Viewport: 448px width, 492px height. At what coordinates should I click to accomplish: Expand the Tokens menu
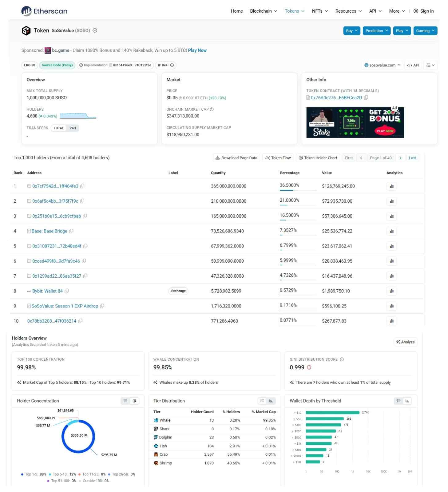point(295,11)
